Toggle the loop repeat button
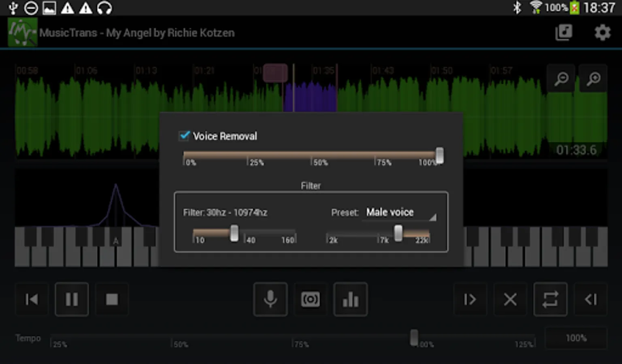The image size is (622, 364). tap(550, 299)
